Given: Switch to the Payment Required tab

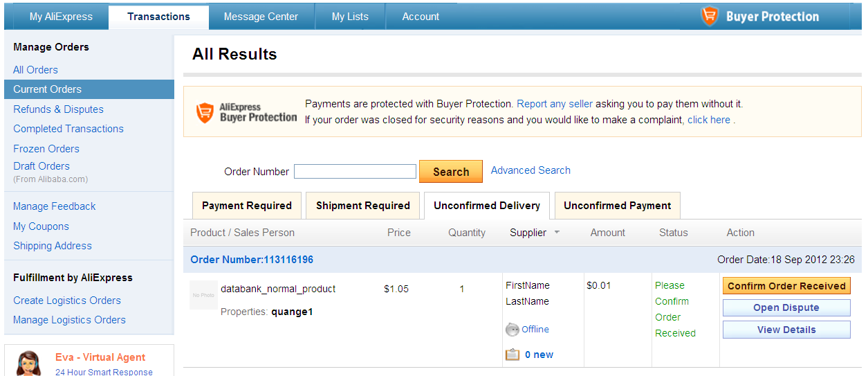Looking at the screenshot, I should [247, 206].
